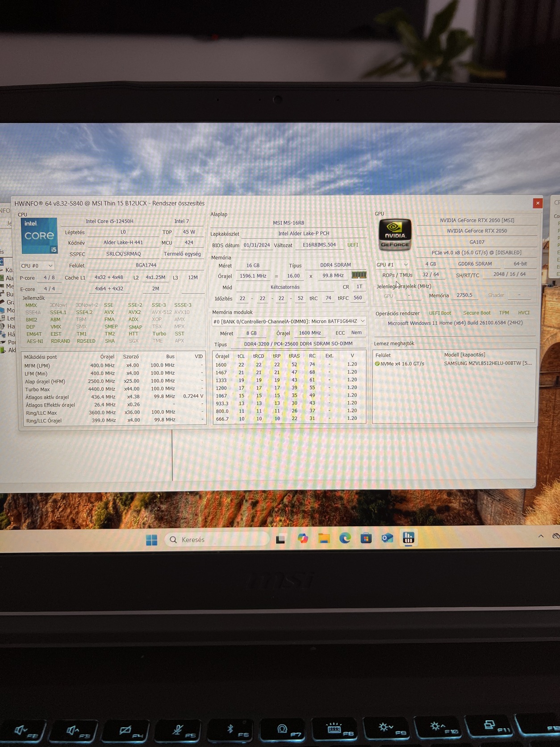Image resolution: width=560 pixels, height=747 pixels.
Task: Click the TPM status label
Action: [x=504, y=313]
